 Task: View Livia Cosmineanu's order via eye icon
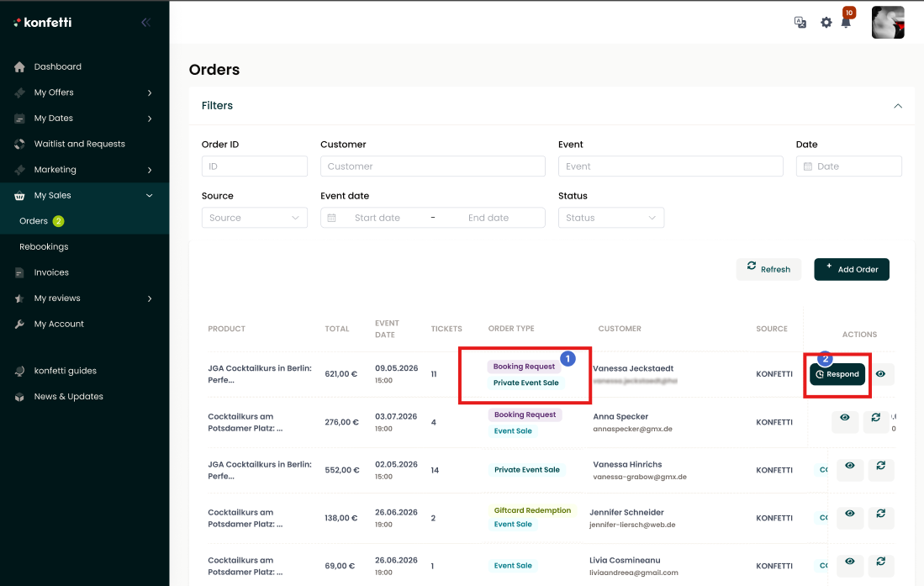(x=850, y=562)
